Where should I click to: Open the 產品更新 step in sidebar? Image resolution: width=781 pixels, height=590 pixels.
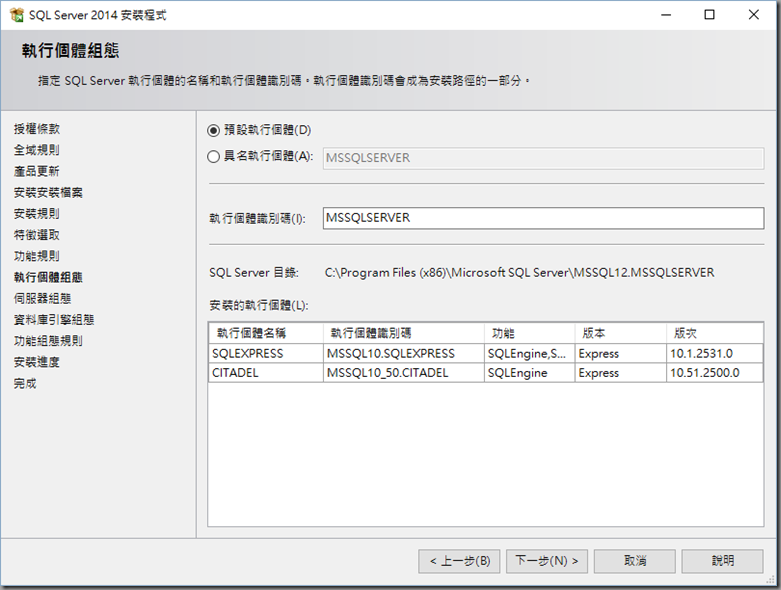click(x=37, y=171)
